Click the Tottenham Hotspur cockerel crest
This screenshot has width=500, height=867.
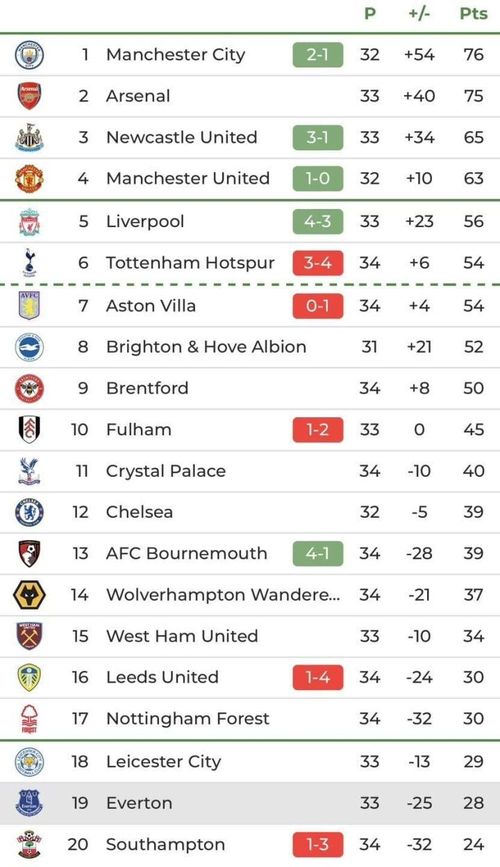(x=29, y=263)
